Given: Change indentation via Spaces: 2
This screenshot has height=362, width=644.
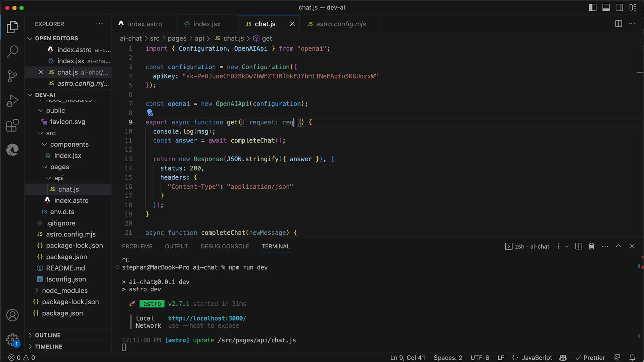Looking at the screenshot, I should click(x=448, y=358).
